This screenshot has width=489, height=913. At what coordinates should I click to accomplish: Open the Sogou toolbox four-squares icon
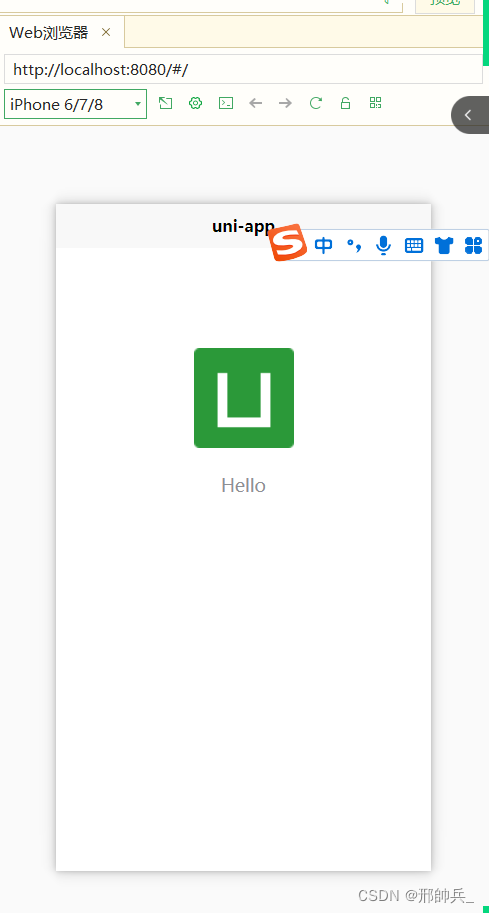coord(473,246)
